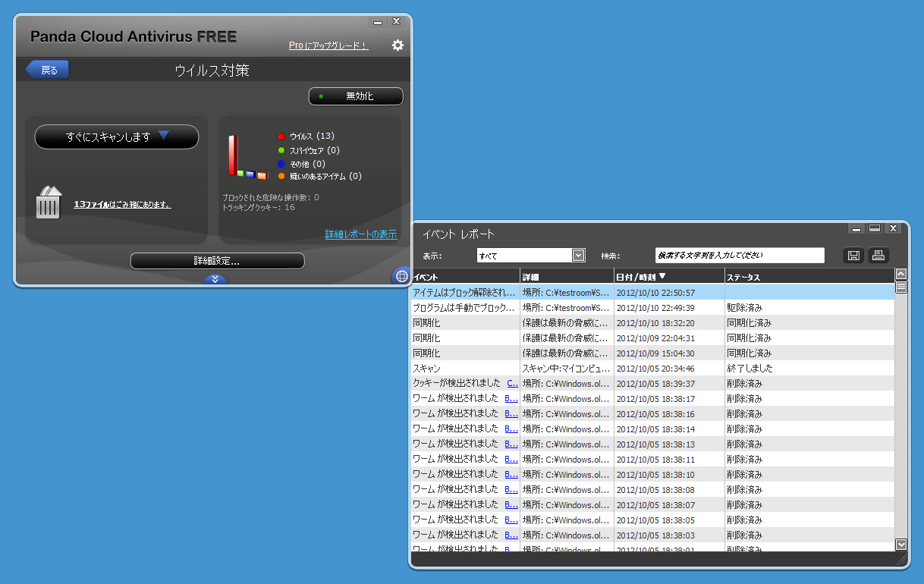Click the event list scroll down arrow

(x=901, y=544)
